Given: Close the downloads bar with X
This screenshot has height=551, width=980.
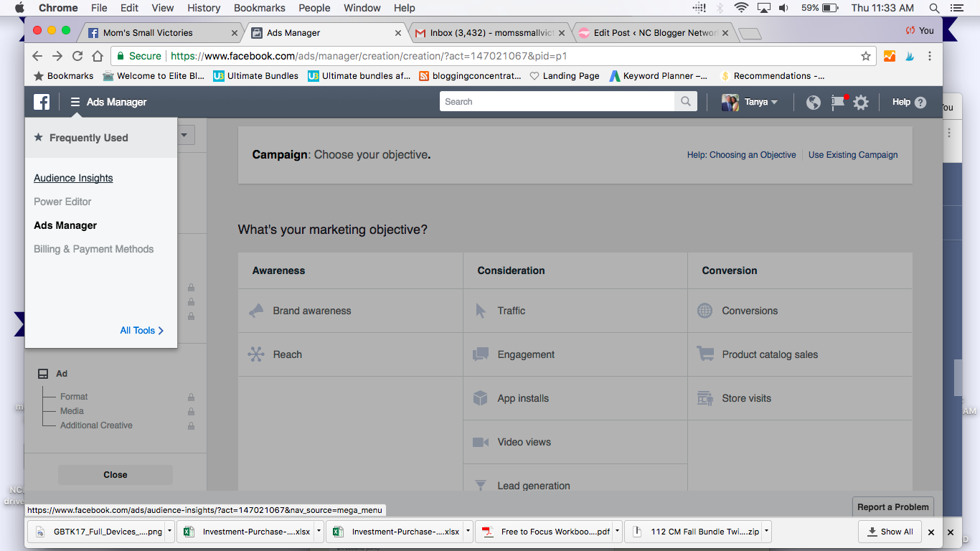Looking at the screenshot, I should click(931, 532).
